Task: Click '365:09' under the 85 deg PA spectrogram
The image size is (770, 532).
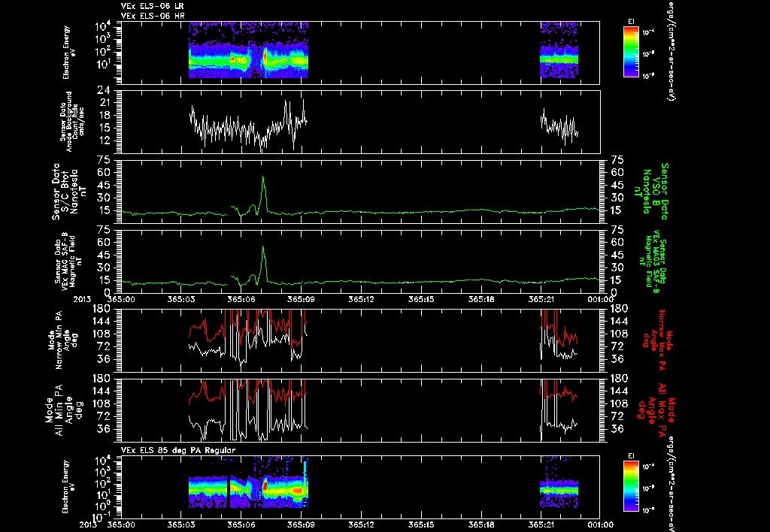Action: [301, 525]
